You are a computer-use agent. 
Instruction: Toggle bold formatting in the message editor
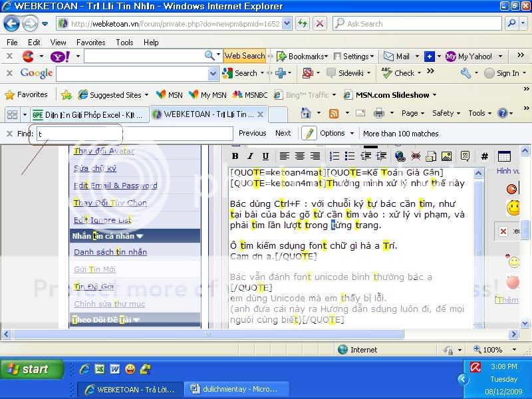235,156
